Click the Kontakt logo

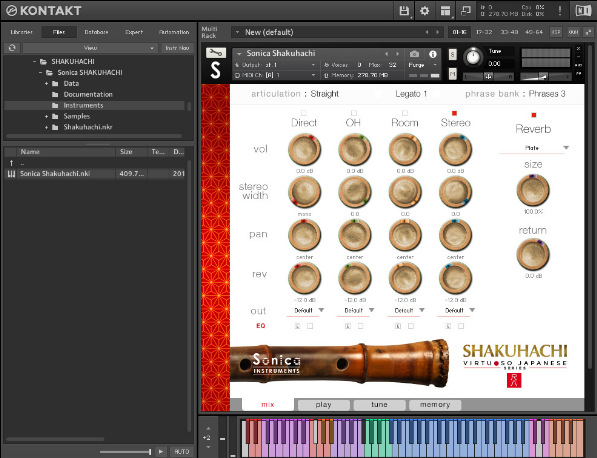44,11
